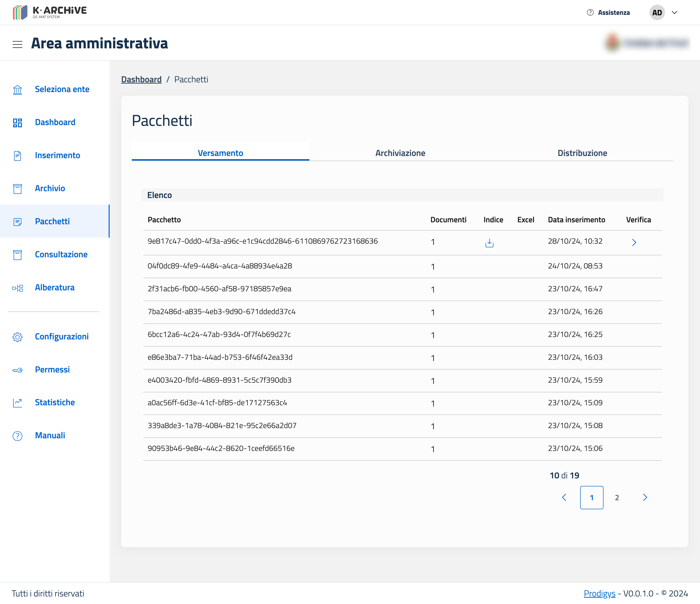This screenshot has height=604, width=700.
Task: Click the Alberatura tree icon
Action: 17,288
